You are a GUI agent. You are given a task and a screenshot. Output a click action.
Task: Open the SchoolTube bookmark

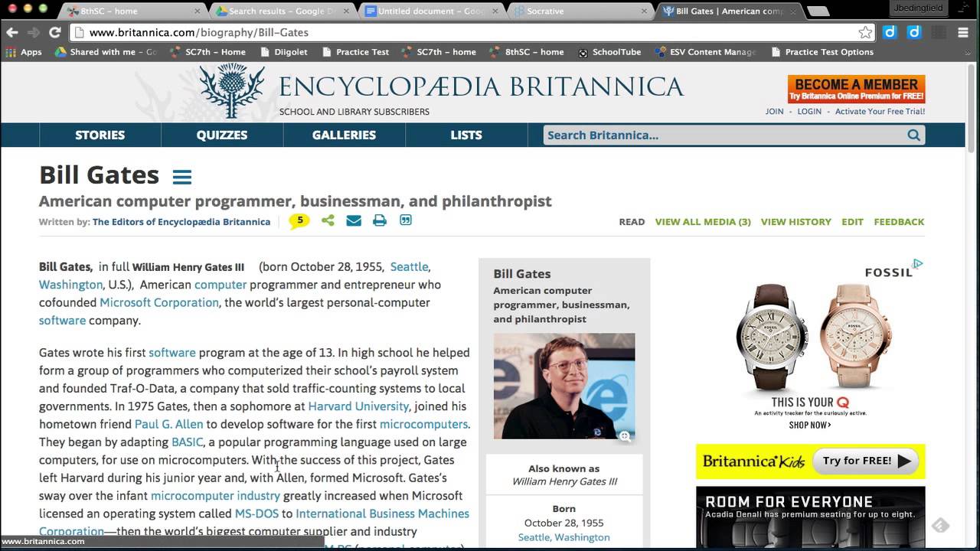(609, 52)
